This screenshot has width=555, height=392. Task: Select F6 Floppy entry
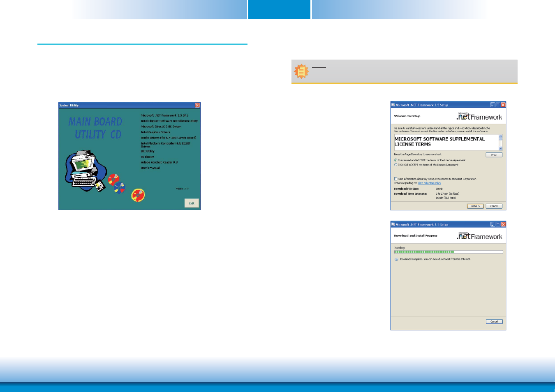click(x=148, y=157)
